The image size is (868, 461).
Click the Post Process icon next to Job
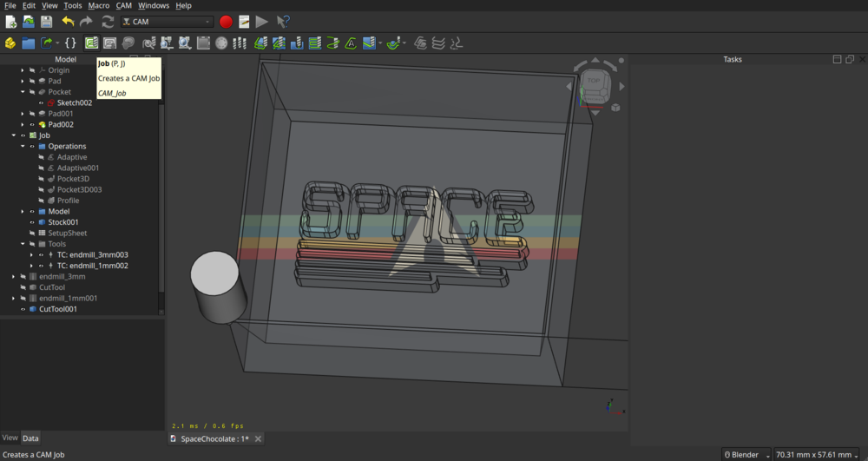109,43
